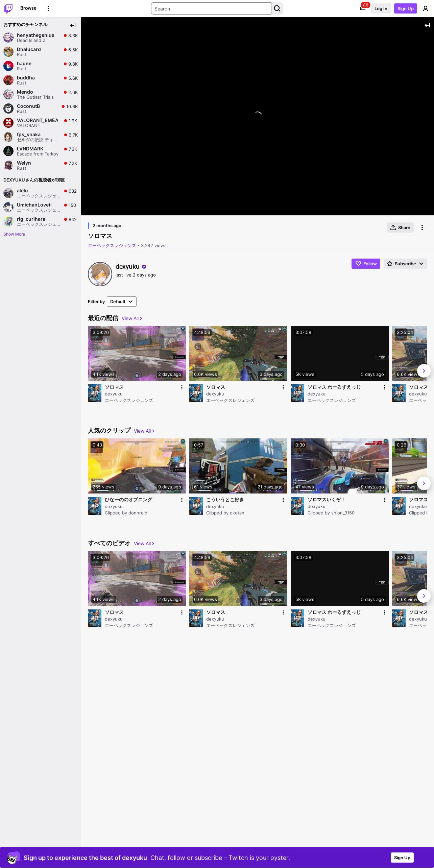Click View All for 人気のクリップ
Viewport: 434px width, 868px height.
coord(144,431)
